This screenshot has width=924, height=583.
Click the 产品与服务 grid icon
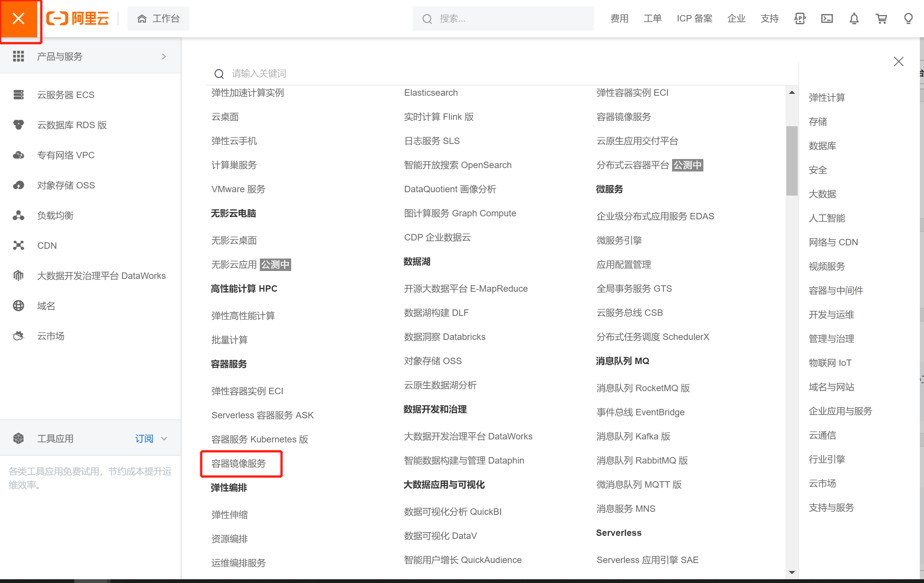tap(18, 57)
